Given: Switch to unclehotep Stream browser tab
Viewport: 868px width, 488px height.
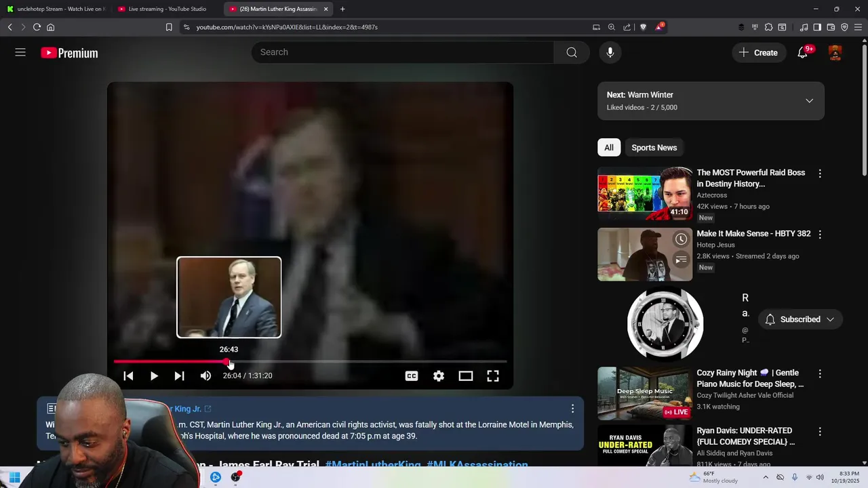Looking at the screenshot, I should 57,9.
